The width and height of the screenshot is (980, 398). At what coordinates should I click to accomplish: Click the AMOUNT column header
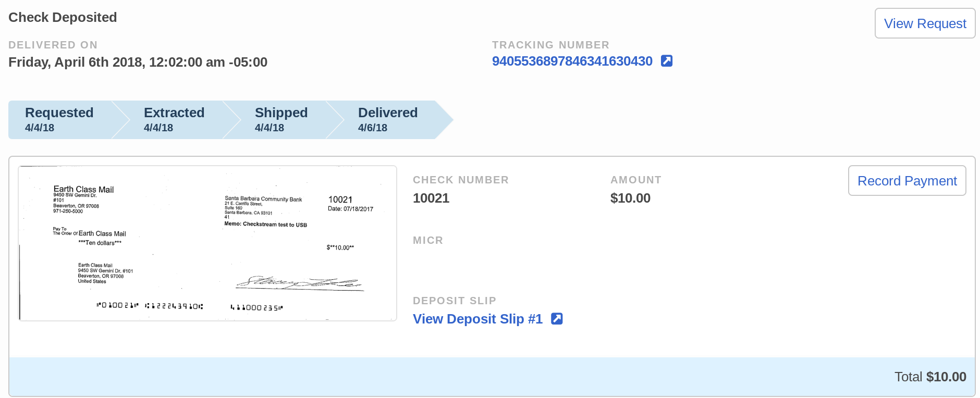point(636,180)
